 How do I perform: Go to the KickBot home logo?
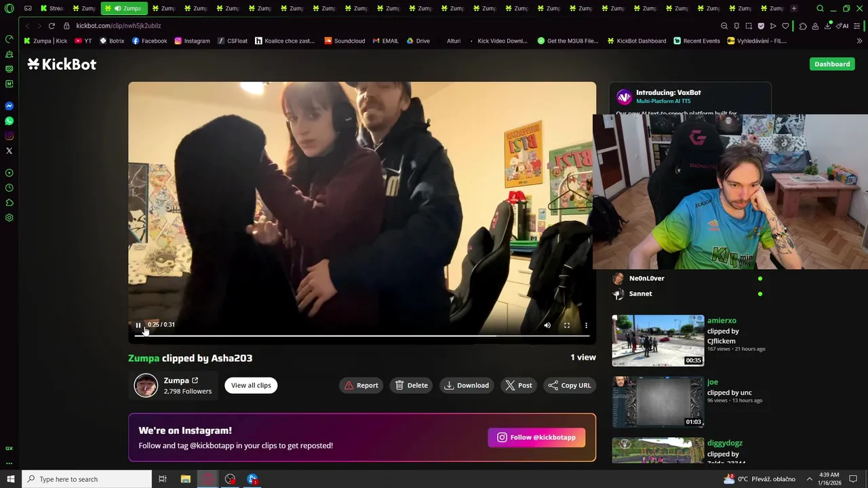[62, 64]
